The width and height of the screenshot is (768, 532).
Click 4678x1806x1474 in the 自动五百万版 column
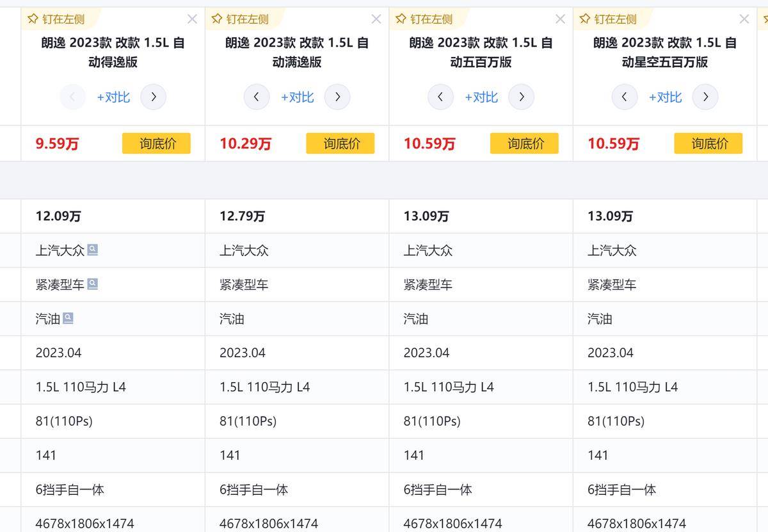click(452, 524)
